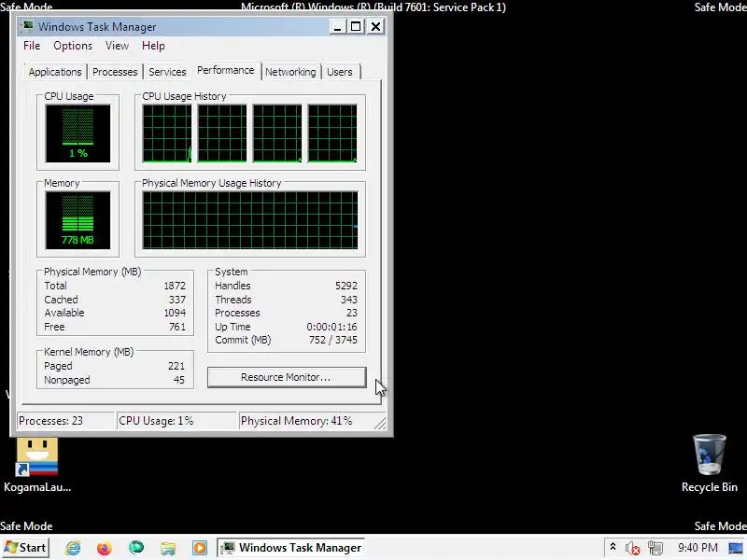Image resolution: width=747 pixels, height=560 pixels.
Task: Click the Windows Task Manager taskbar button
Action: pyautogui.click(x=291, y=548)
